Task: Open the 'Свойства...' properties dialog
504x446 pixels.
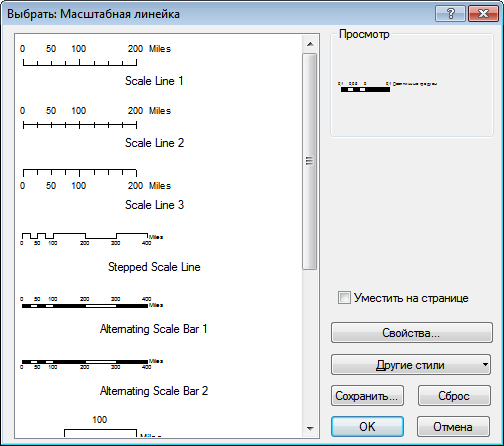Action: click(412, 332)
